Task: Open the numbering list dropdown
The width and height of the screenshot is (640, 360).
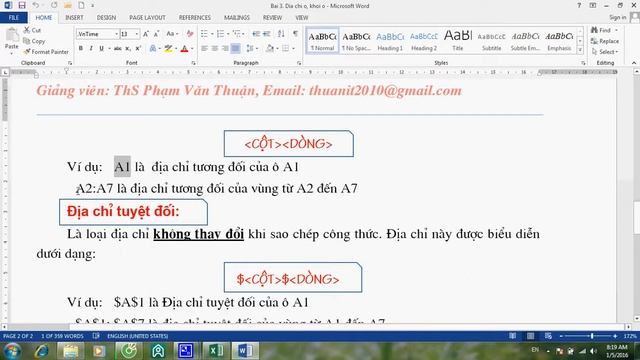Action: [228, 34]
